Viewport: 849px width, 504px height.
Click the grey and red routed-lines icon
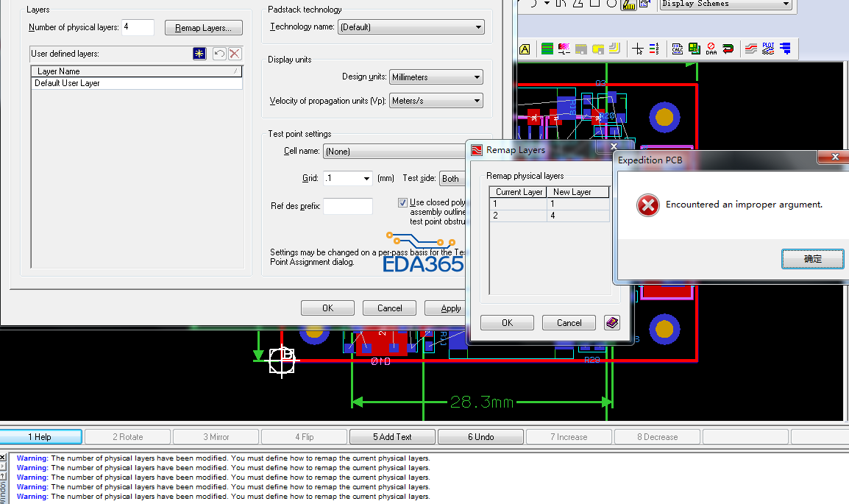(751, 49)
